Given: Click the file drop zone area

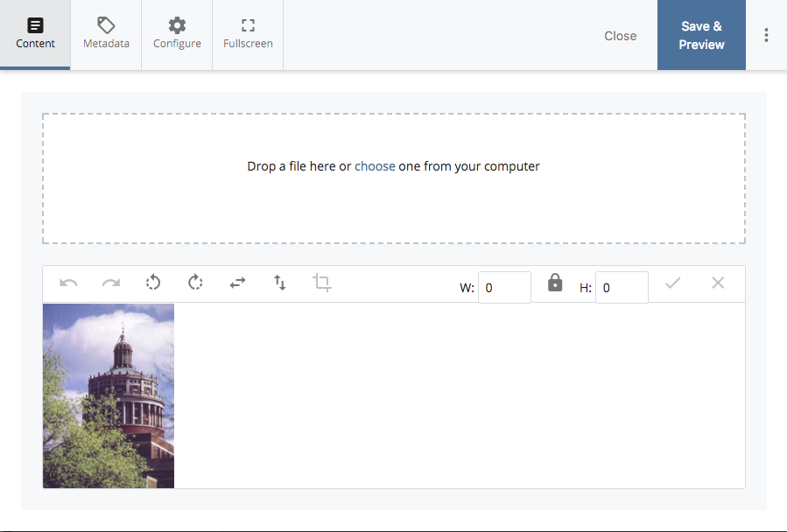Looking at the screenshot, I should click(x=394, y=178).
